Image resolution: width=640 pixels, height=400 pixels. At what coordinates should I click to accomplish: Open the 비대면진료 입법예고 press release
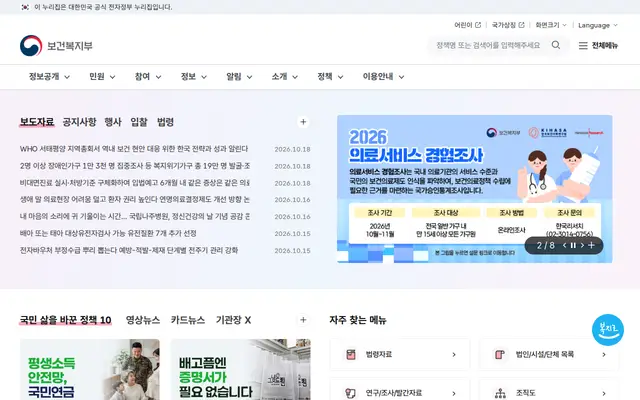(x=135, y=183)
